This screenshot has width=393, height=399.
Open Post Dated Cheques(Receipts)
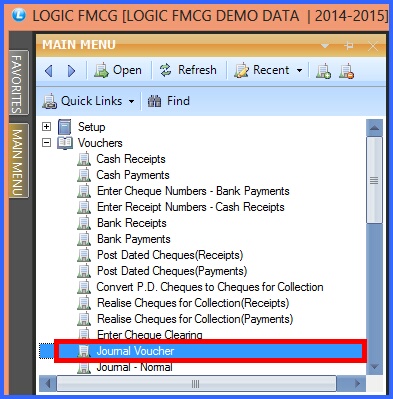(x=170, y=255)
